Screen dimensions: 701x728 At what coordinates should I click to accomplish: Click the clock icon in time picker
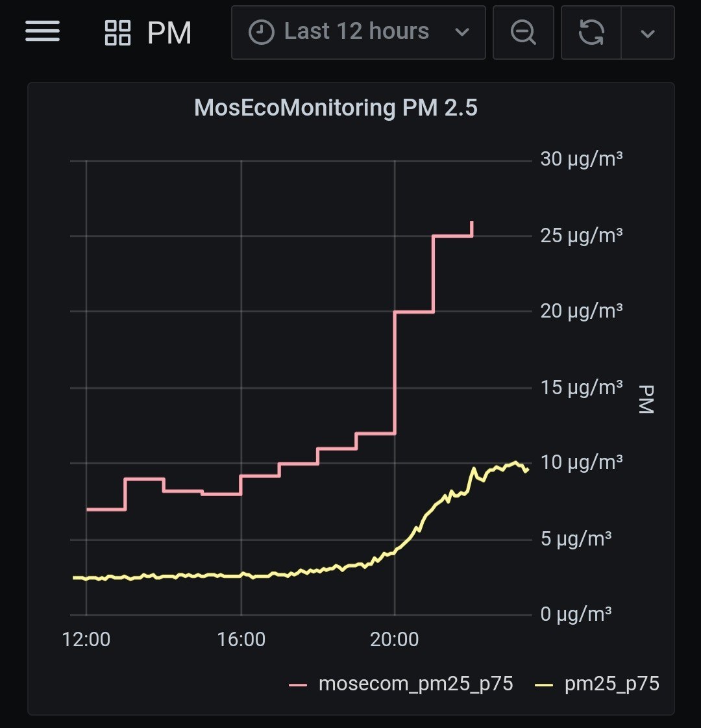(x=261, y=32)
